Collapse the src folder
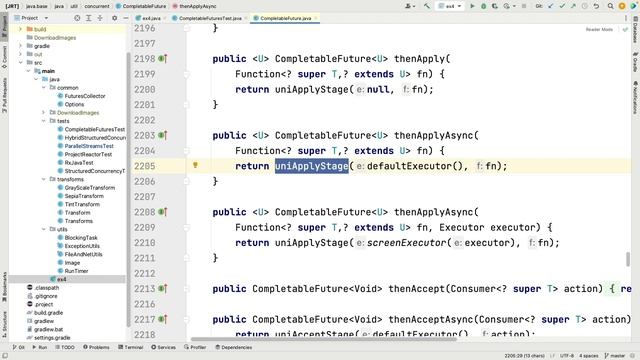Image resolution: width=640 pixels, height=360 pixels. tap(20, 62)
